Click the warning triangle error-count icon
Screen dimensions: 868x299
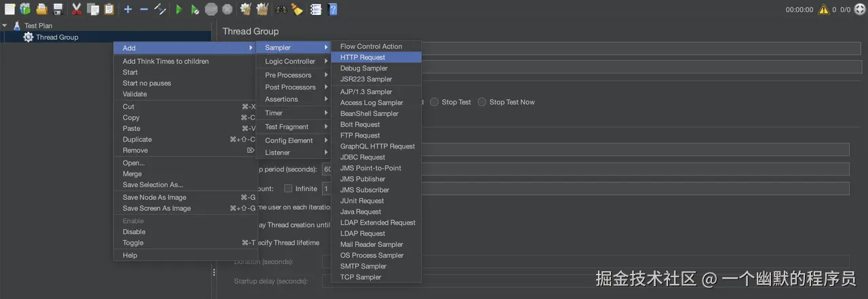pyautogui.click(x=824, y=9)
